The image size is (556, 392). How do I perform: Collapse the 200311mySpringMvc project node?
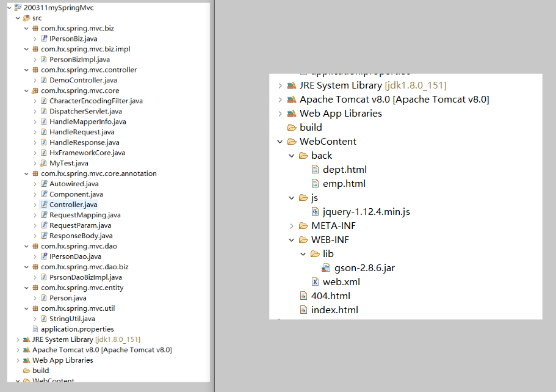click(x=9, y=7)
